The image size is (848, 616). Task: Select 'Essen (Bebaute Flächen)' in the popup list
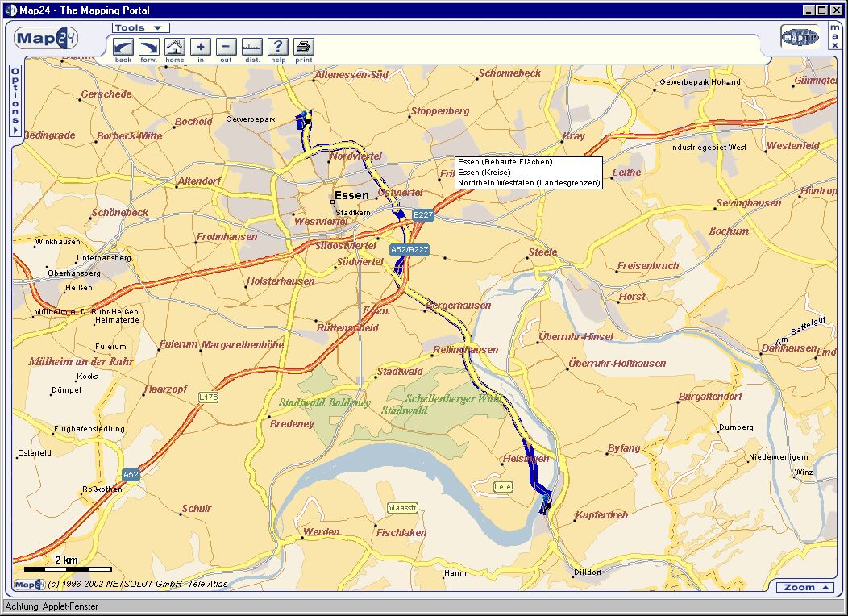click(505, 162)
